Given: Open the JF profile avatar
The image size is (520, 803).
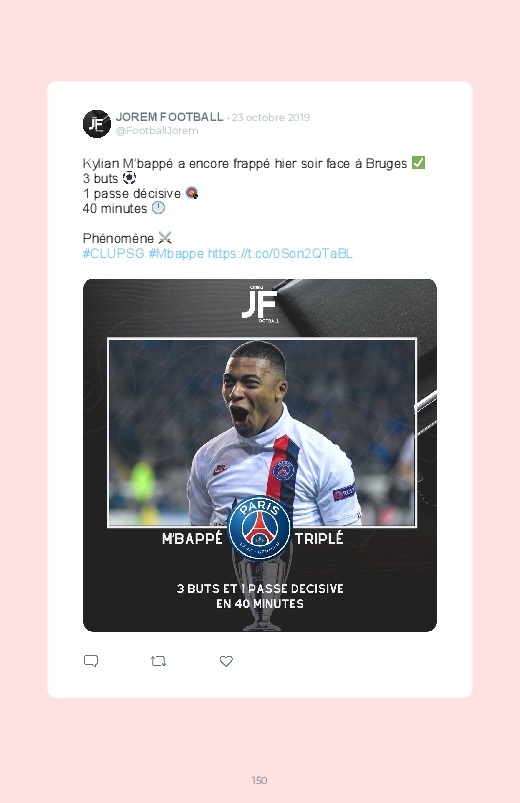Looking at the screenshot, I should 97,123.
